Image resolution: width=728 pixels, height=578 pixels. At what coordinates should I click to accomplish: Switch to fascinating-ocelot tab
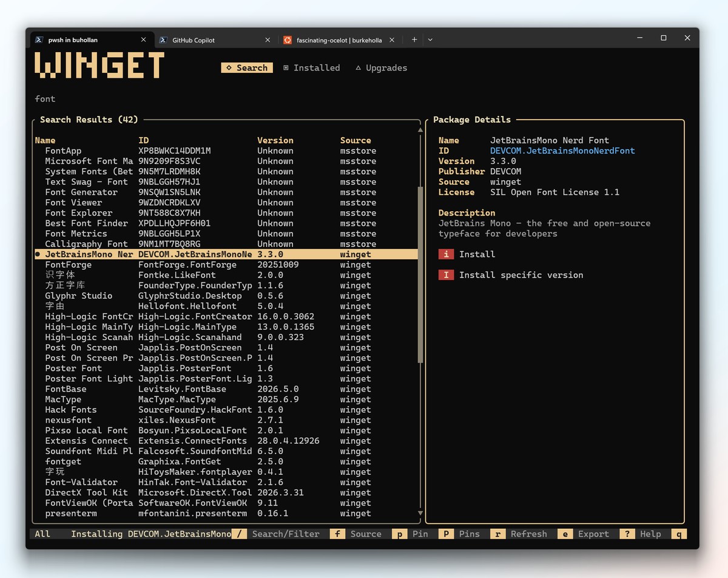(x=340, y=40)
